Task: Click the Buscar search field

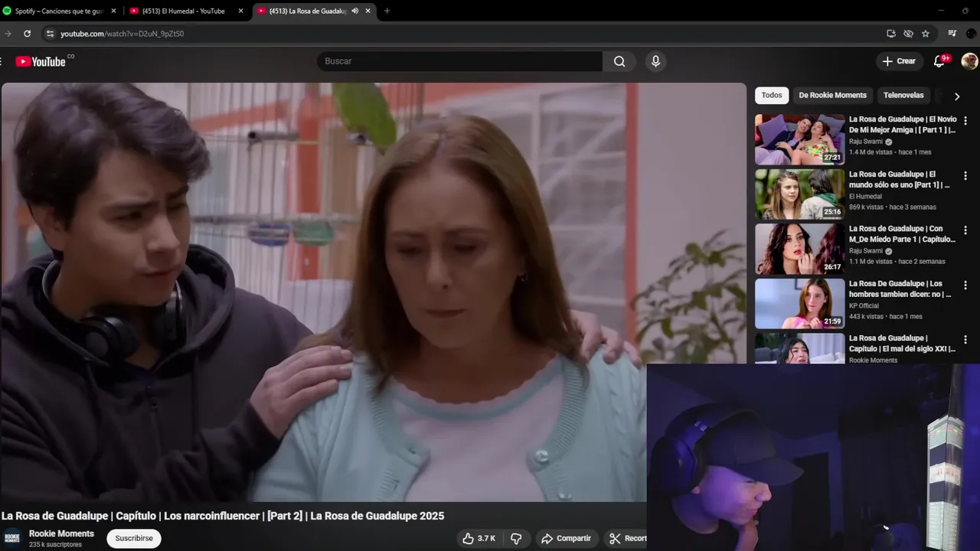Action: tap(459, 61)
